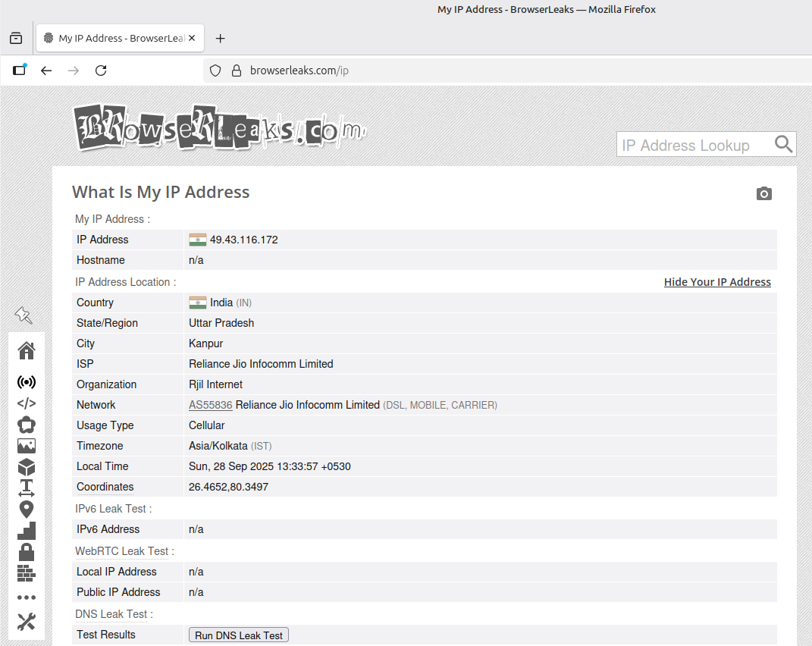This screenshot has height=646, width=812.
Task: Expand the three-dots more tools menu
Action: tap(27, 597)
